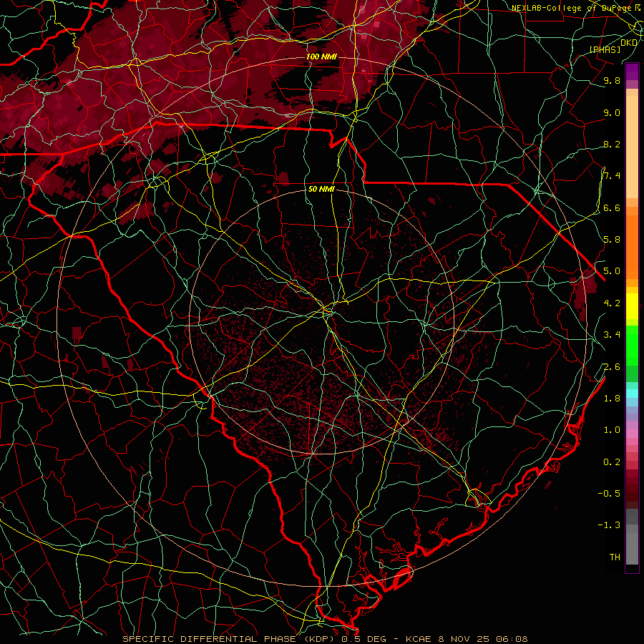This screenshot has width=644, height=644.
Task: Select the 2.6 scale value
Action: pos(612,366)
